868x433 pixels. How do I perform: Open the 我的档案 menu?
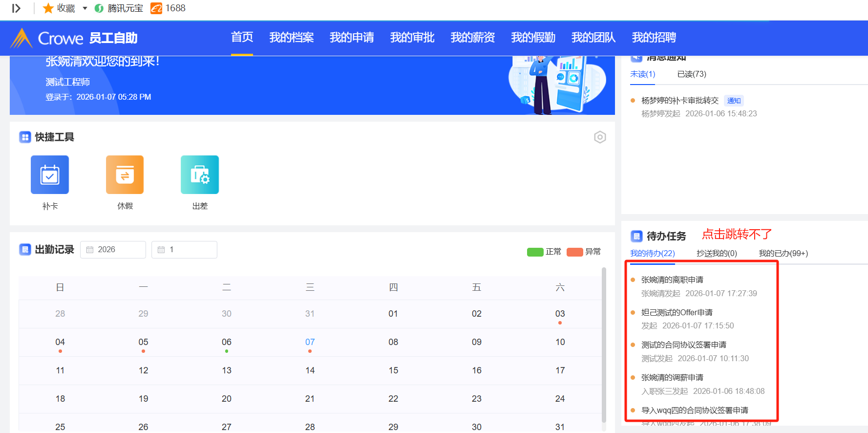291,37
